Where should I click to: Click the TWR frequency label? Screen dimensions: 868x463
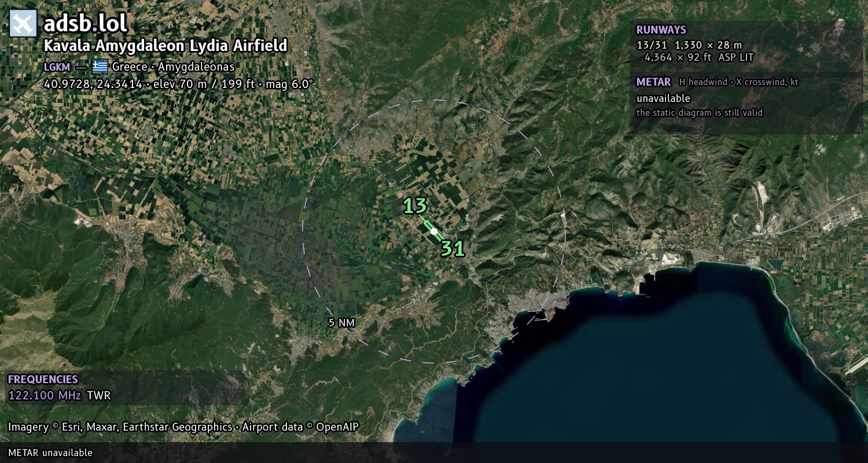click(98, 396)
